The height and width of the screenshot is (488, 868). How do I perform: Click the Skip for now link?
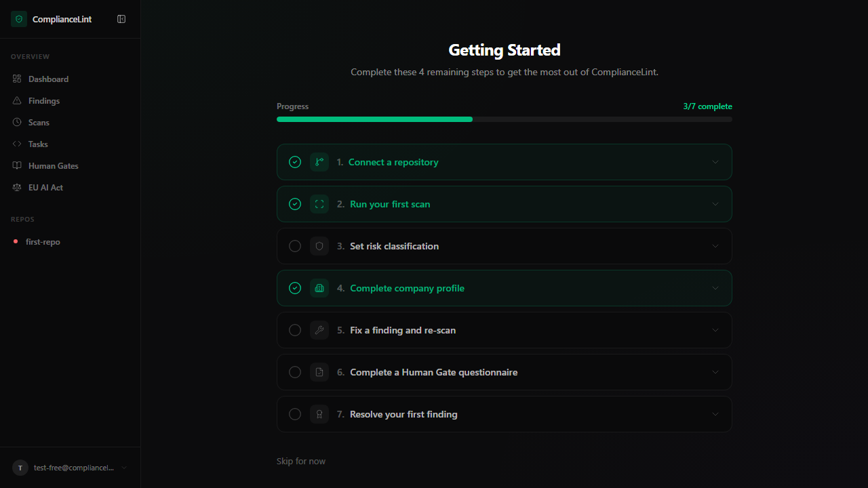coord(301,461)
